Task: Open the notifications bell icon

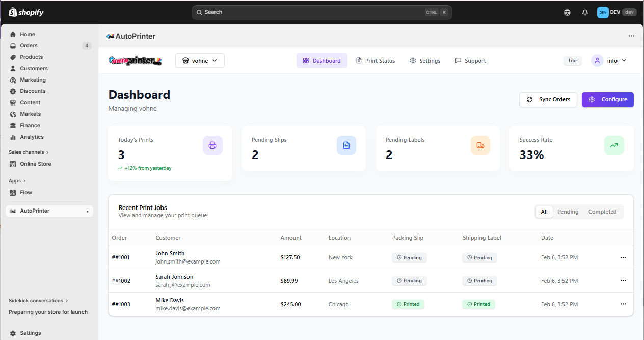Action: pos(585,12)
